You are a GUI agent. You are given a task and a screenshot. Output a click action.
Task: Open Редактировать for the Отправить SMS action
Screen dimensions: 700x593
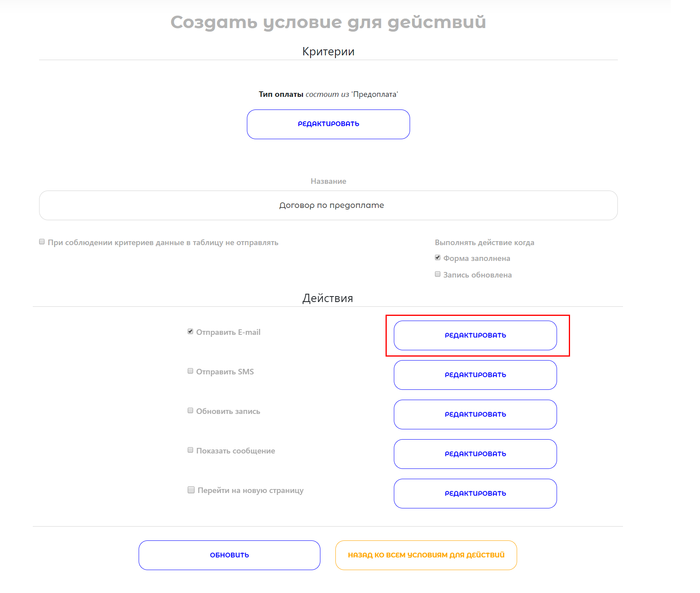(x=475, y=375)
